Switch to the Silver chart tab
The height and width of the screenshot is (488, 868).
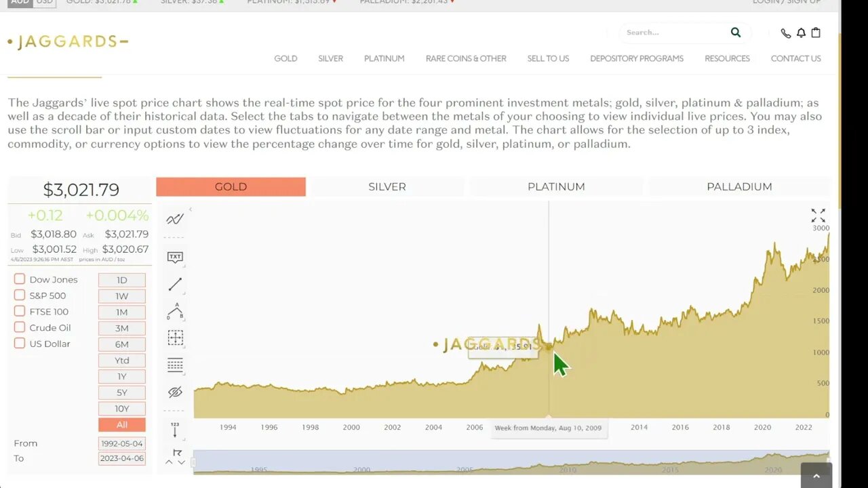(387, 186)
